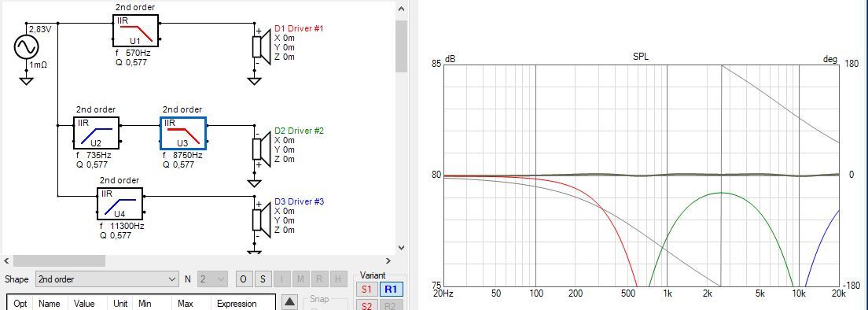Click the 'Z 0m' text under Driver #3
The height and width of the screenshot is (310, 868).
[285, 230]
